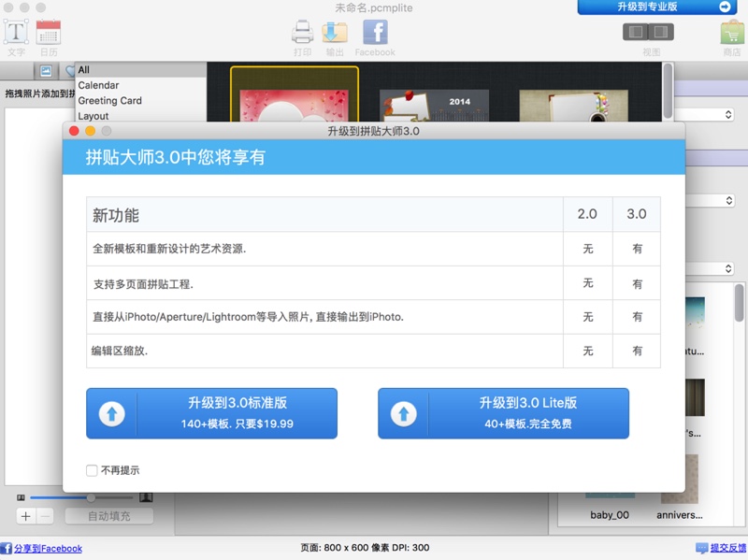748x560 pixels.
Task: Click 升级到3.0 Lite版 upgrade button
Action: point(503,413)
